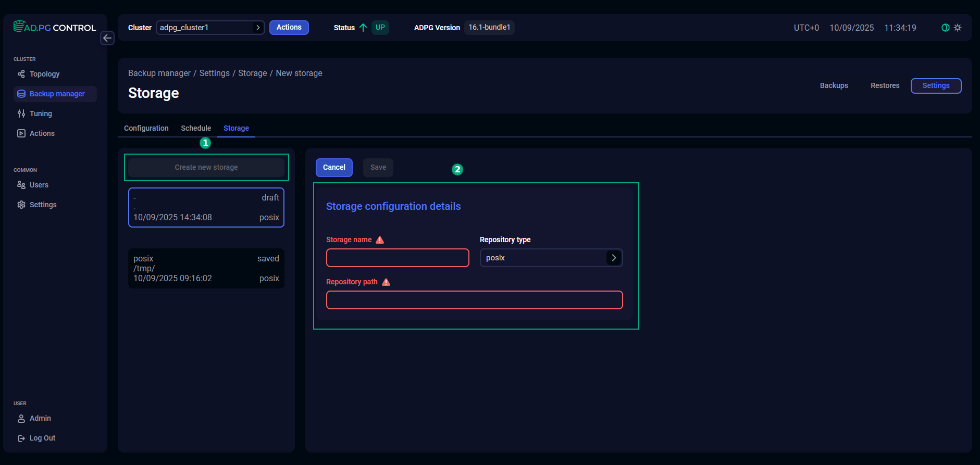
Task: Open the Admin user profile
Action: (x=40, y=418)
